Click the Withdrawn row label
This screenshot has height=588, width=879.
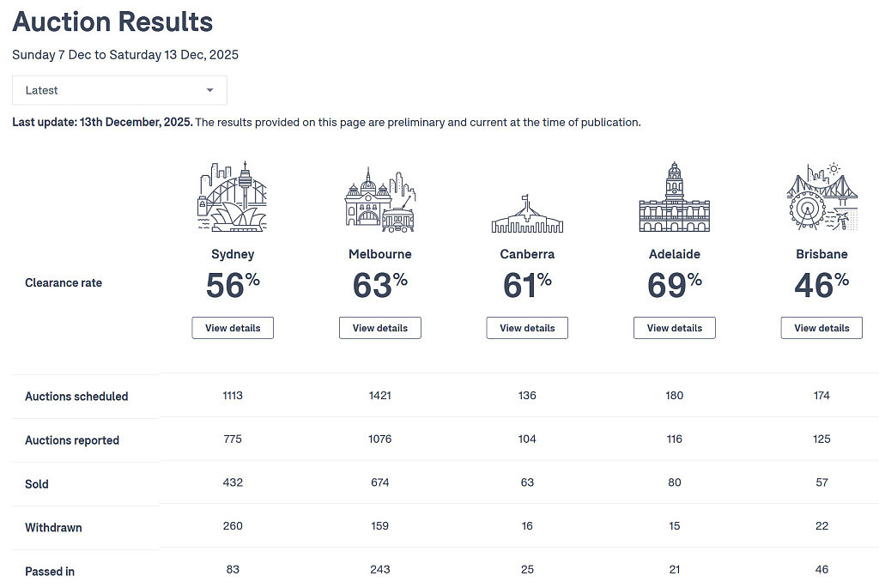53,528
